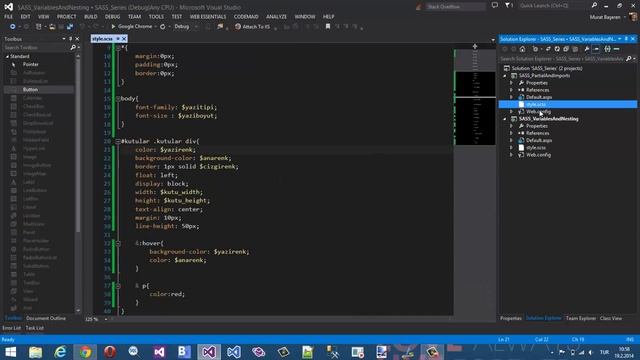The width and height of the screenshot is (640, 360).
Task: Click the notifications flag icon in title bar
Action: (x=508, y=6)
